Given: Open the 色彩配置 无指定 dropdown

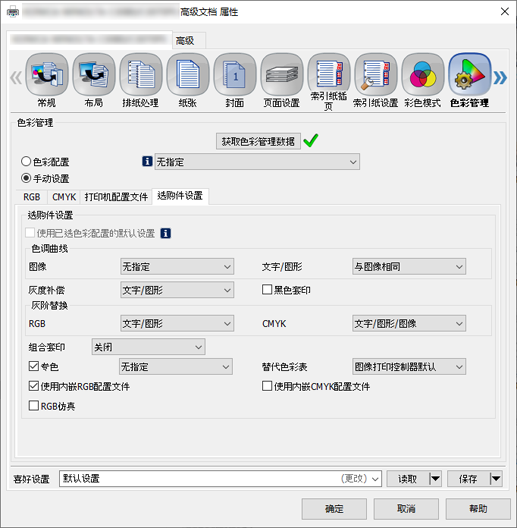Looking at the screenshot, I should pyautogui.click(x=257, y=162).
